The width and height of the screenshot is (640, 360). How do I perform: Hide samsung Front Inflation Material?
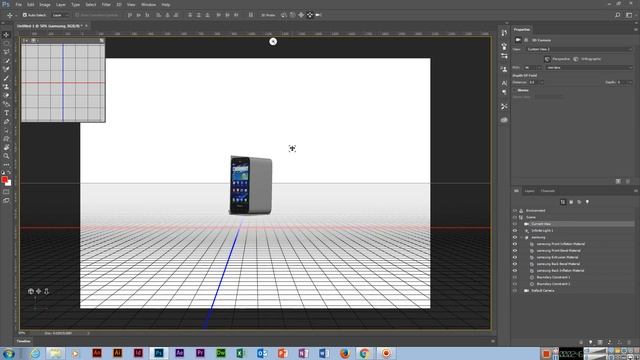pos(514,244)
